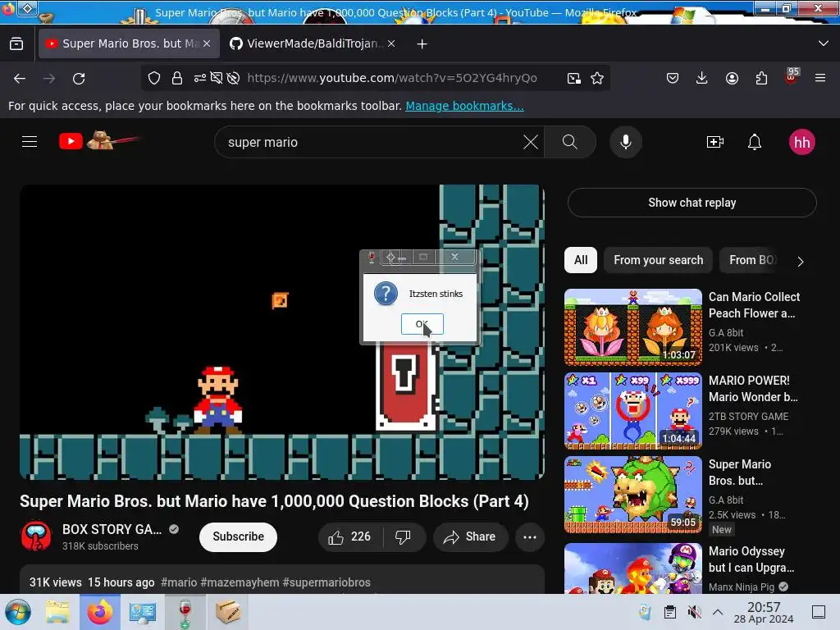The image size is (840, 630).
Task: Show more filter chips with the right chevron
Action: pyautogui.click(x=801, y=262)
